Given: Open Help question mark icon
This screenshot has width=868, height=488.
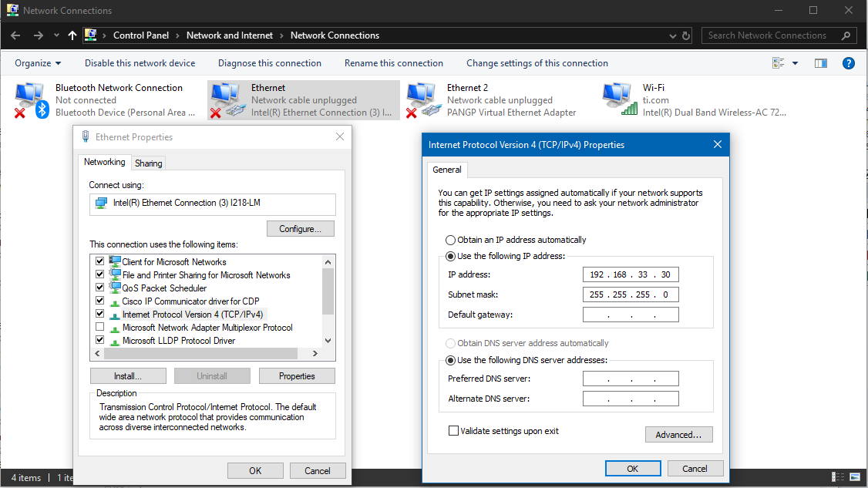Looking at the screenshot, I should point(848,63).
